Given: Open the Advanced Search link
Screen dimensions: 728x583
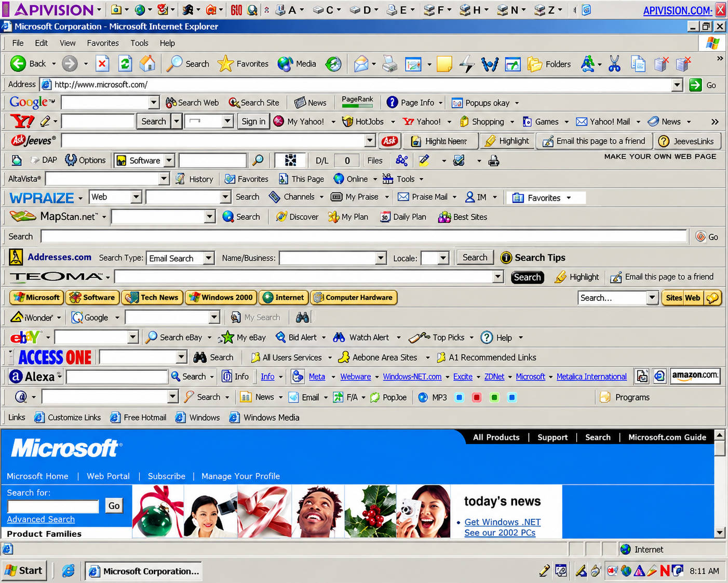Looking at the screenshot, I should tap(41, 519).
